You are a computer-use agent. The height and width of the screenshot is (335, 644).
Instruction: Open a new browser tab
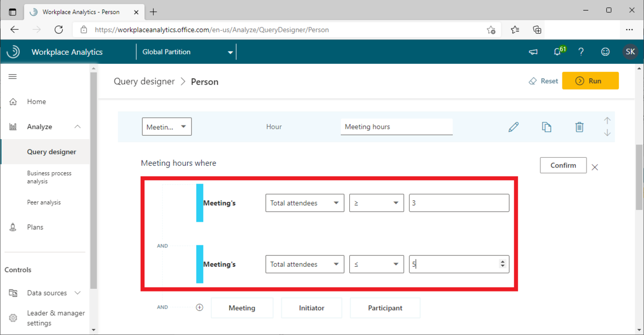(153, 11)
